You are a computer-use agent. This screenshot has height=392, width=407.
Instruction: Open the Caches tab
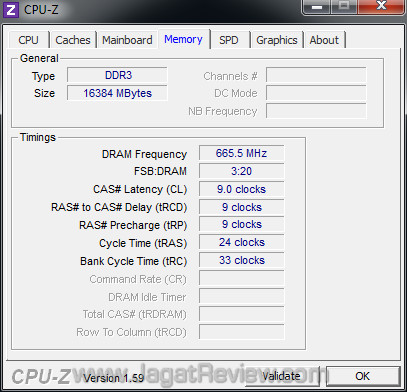tap(73, 40)
